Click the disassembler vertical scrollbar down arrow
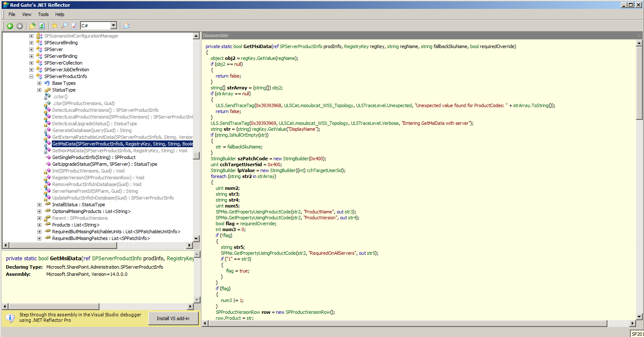This screenshot has height=337, width=644. click(x=639, y=316)
